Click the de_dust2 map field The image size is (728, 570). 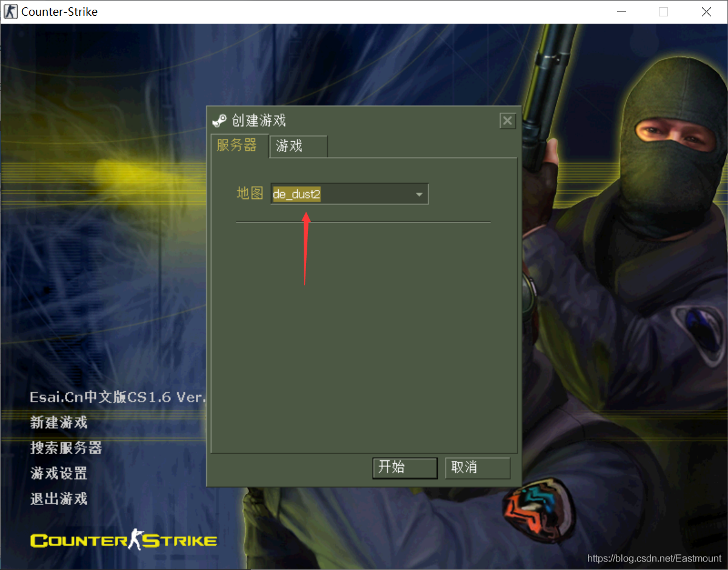tap(349, 194)
